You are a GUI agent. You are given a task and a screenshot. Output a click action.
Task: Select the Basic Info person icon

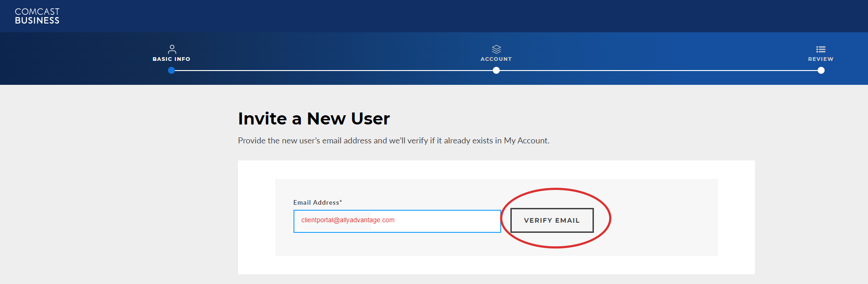[172, 49]
